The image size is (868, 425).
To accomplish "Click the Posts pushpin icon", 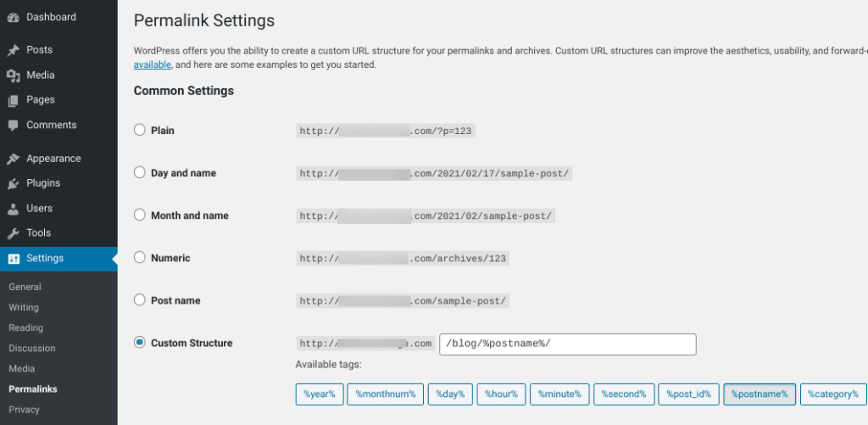I will (14, 50).
